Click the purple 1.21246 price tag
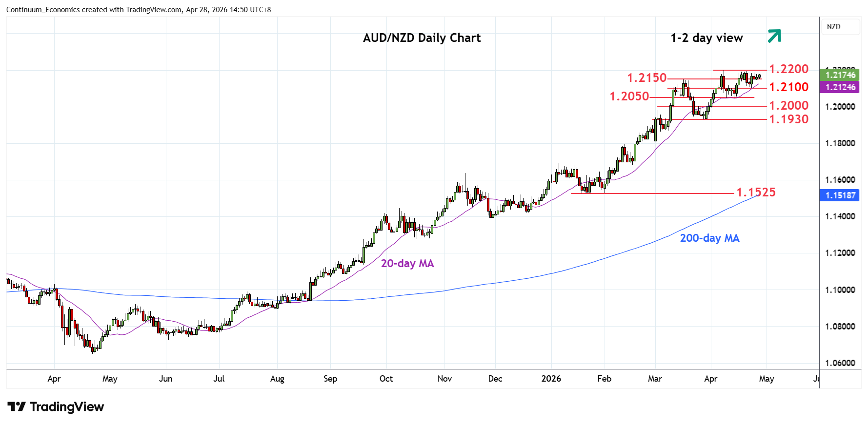 click(x=840, y=87)
